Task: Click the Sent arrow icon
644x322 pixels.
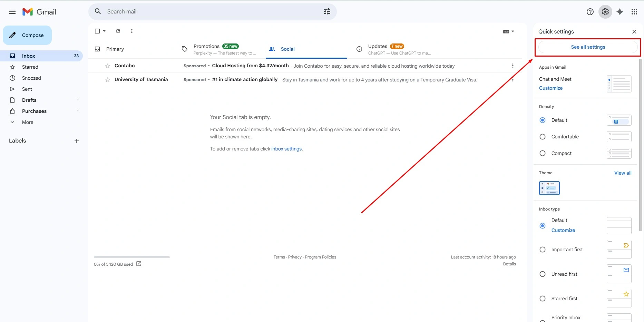Action: coord(12,89)
